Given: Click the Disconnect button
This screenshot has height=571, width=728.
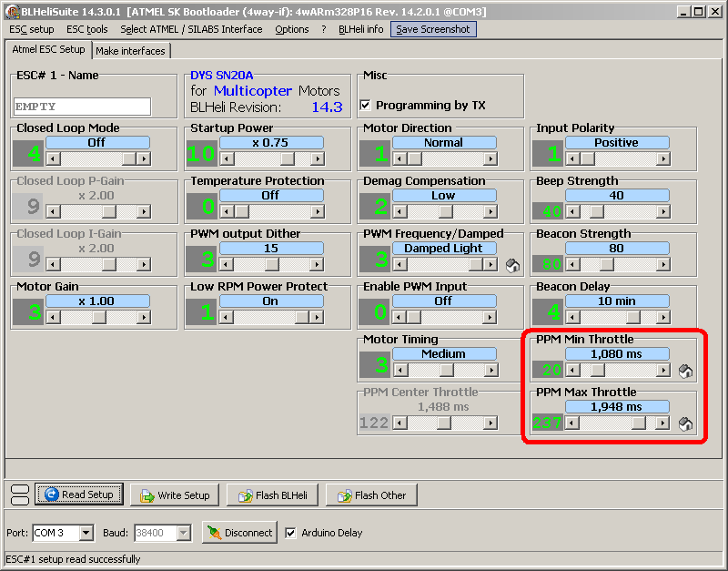Looking at the screenshot, I should [239, 533].
